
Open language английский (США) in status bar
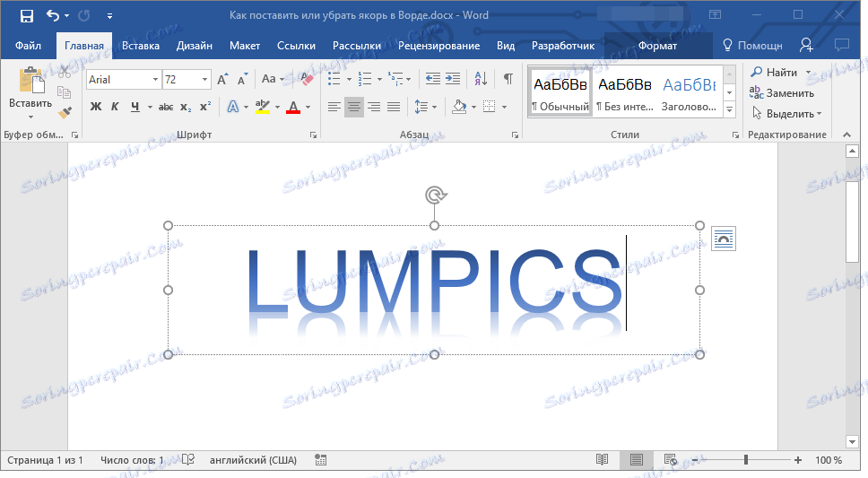(253, 460)
